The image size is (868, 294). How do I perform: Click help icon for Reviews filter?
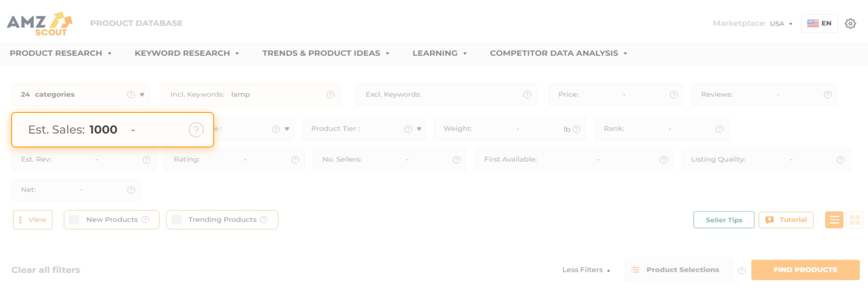[x=828, y=95]
